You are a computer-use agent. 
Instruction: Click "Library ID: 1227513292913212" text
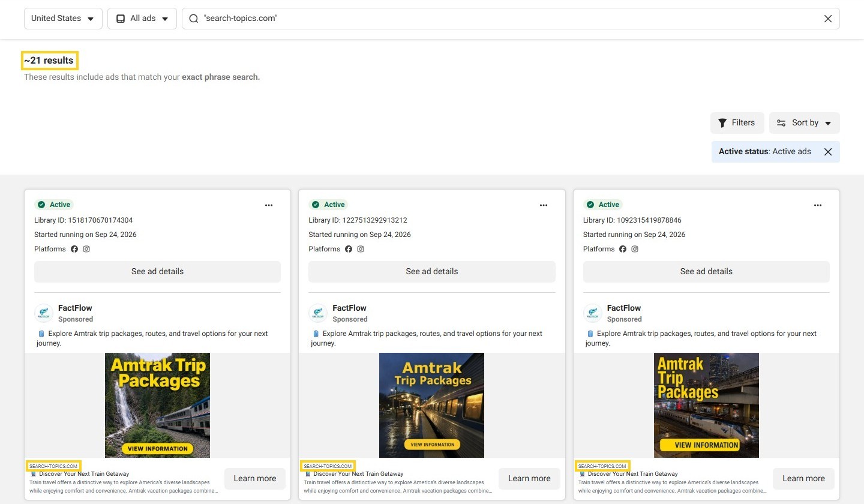[x=358, y=220]
